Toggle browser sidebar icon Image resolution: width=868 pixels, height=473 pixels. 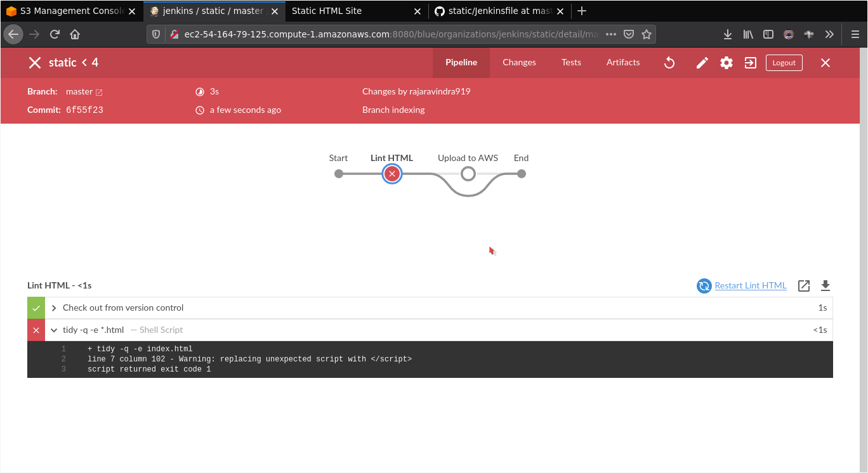pos(768,34)
